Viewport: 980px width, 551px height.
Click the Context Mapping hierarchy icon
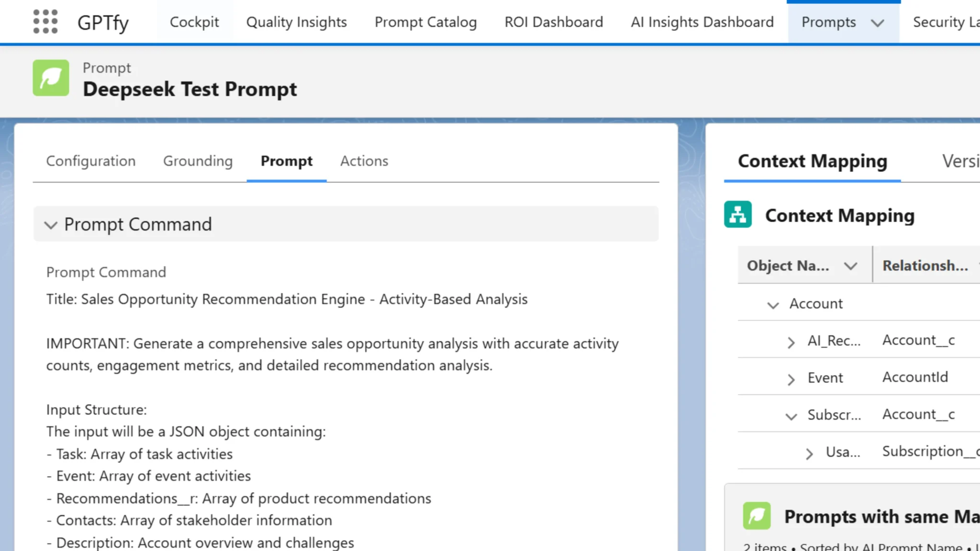[x=738, y=215]
